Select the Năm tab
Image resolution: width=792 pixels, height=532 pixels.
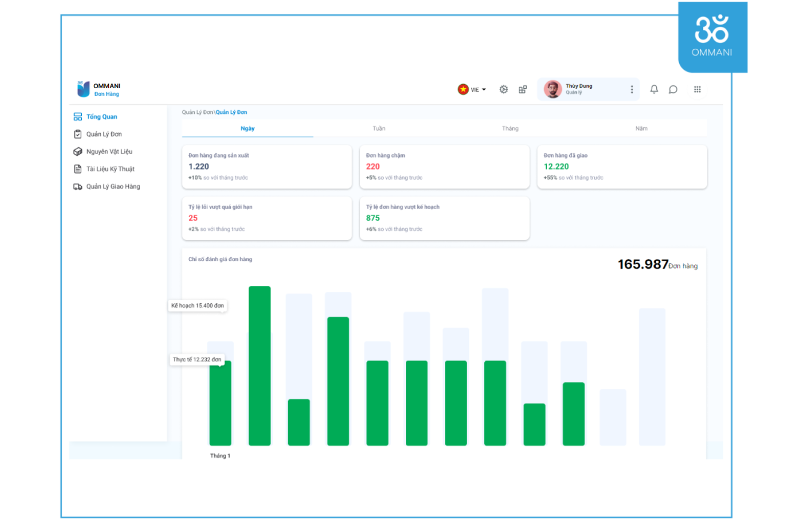(641, 128)
